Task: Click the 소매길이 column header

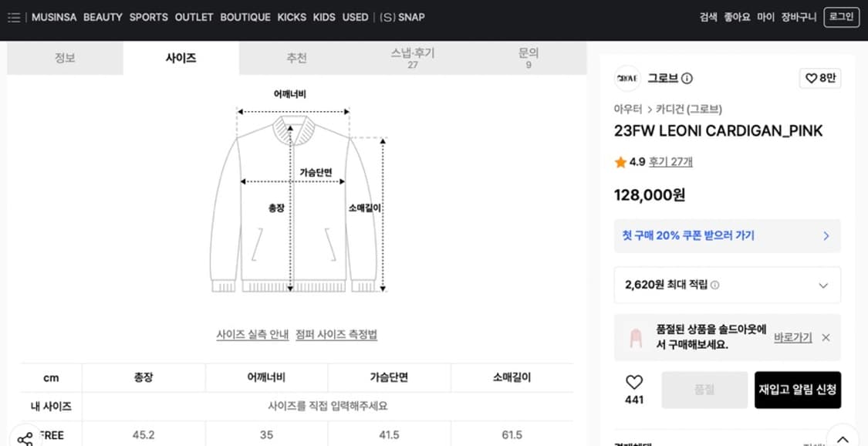Action: pos(512,378)
